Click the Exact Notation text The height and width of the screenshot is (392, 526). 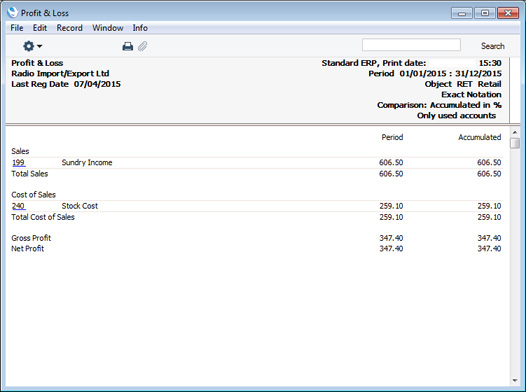[x=471, y=95]
